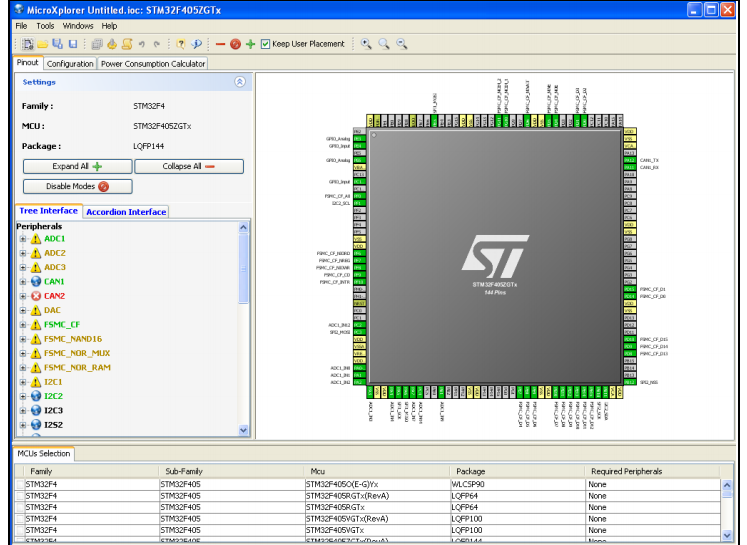Expand the FSMC_NOR_MUX tree node

click(x=23, y=353)
